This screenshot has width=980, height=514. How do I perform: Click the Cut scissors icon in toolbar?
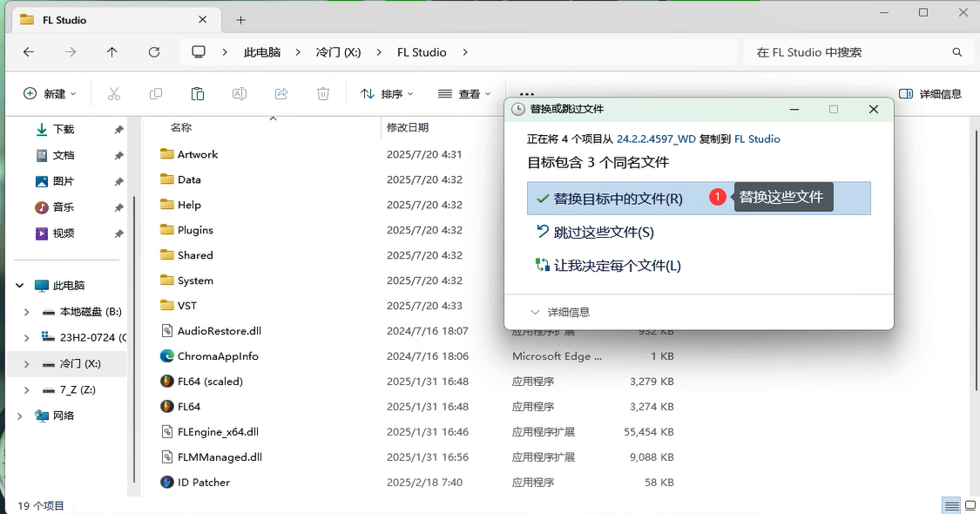tap(114, 94)
